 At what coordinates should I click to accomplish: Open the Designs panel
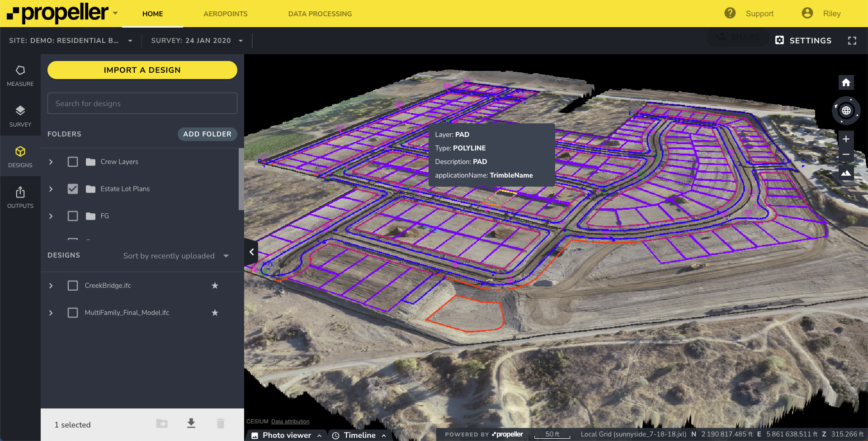click(20, 157)
